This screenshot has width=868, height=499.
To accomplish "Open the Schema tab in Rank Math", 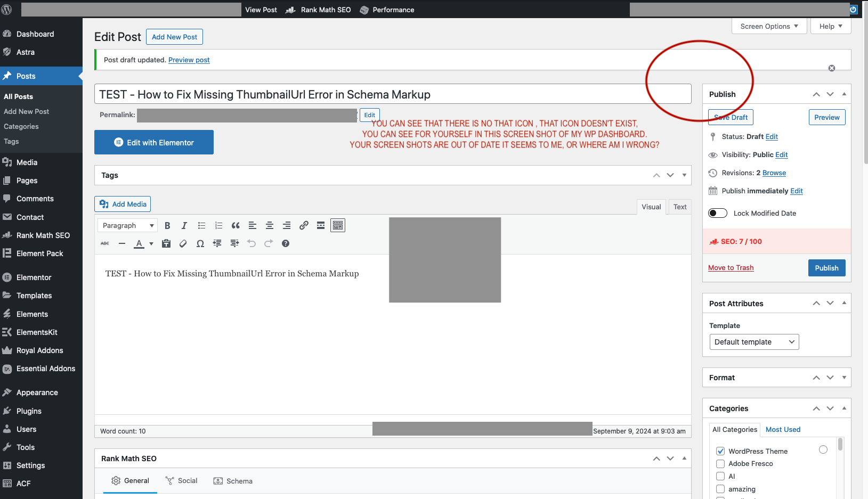I will pos(233,481).
